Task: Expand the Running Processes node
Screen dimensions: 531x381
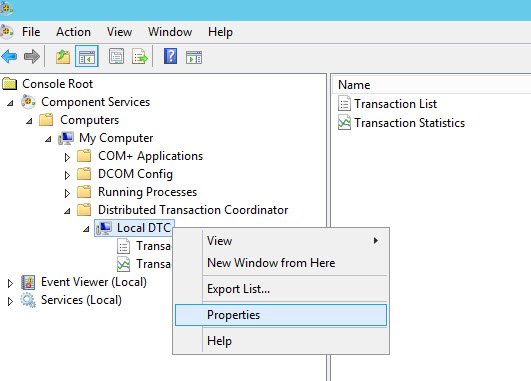Action: pos(67,193)
